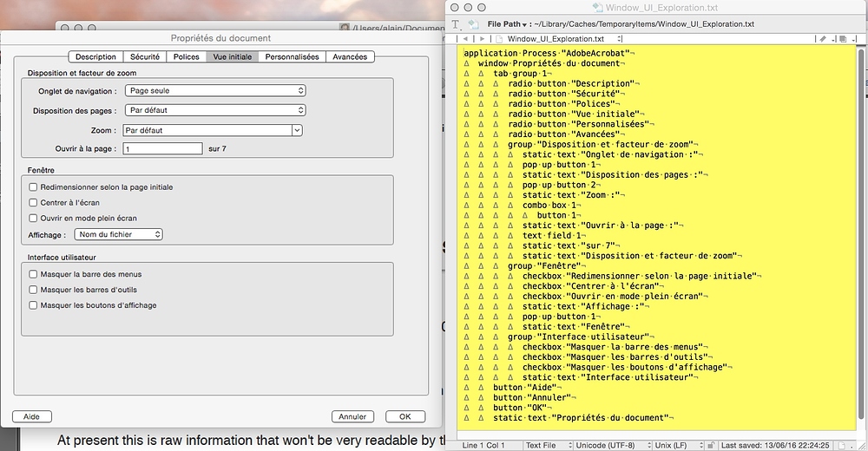Image resolution: width=868 pixels, height=451 pixels.
Task: Confirm with the OK button
Action: point(405,416)
